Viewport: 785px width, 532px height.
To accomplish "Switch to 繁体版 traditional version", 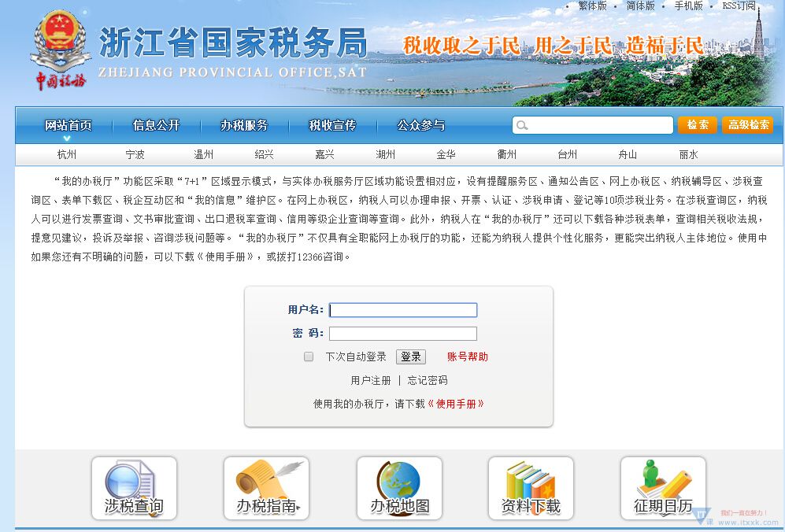I will [593, 6].
